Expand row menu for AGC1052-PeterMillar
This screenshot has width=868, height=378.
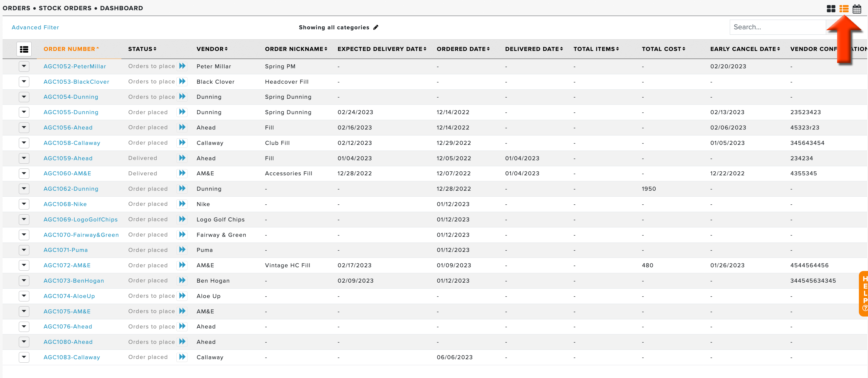(24, 66)
